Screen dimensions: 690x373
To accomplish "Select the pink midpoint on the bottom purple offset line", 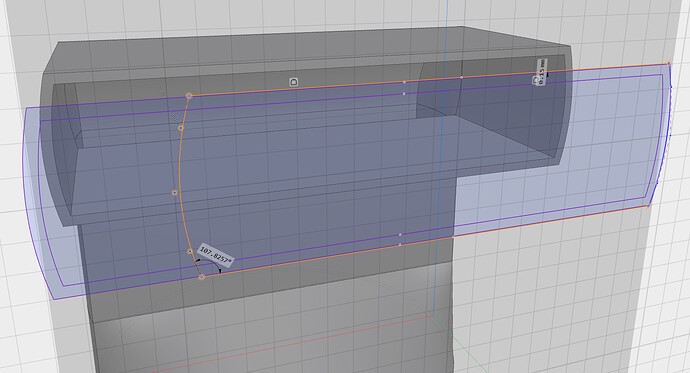I will [x=400, y=235].
